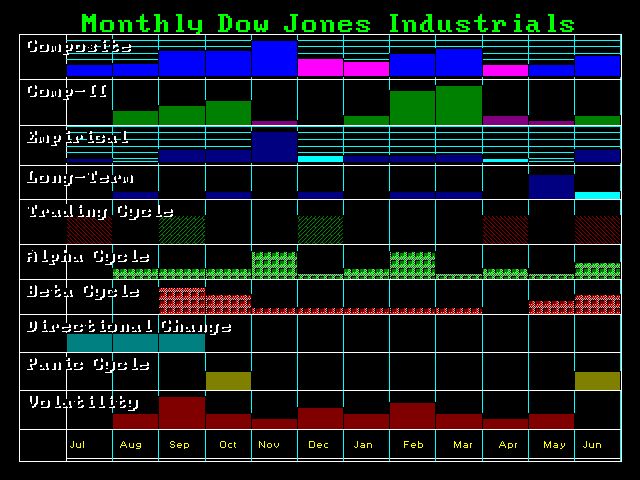640x480 pixels.
Task: Select the tall green Alpha Cycle block in Feb
Action: pos(412,265)
